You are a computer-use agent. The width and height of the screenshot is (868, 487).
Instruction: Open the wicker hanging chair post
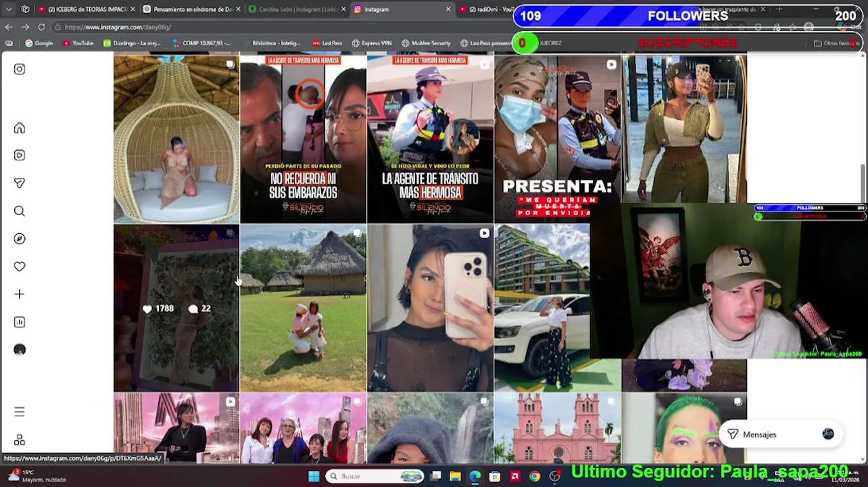176,139
